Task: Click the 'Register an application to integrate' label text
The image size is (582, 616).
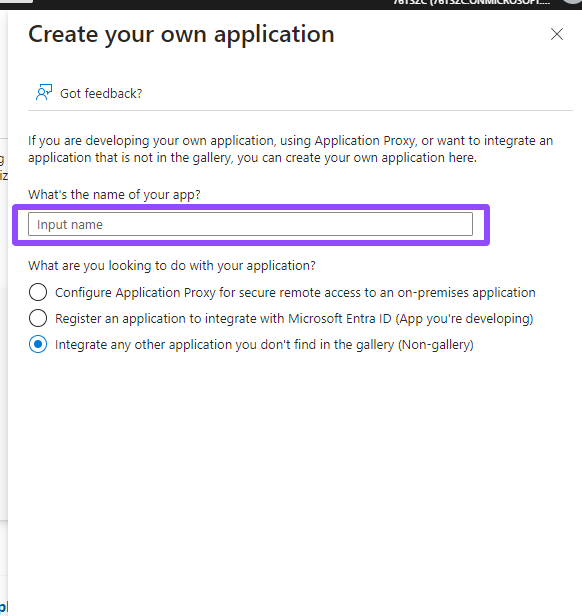Action: 224,319
